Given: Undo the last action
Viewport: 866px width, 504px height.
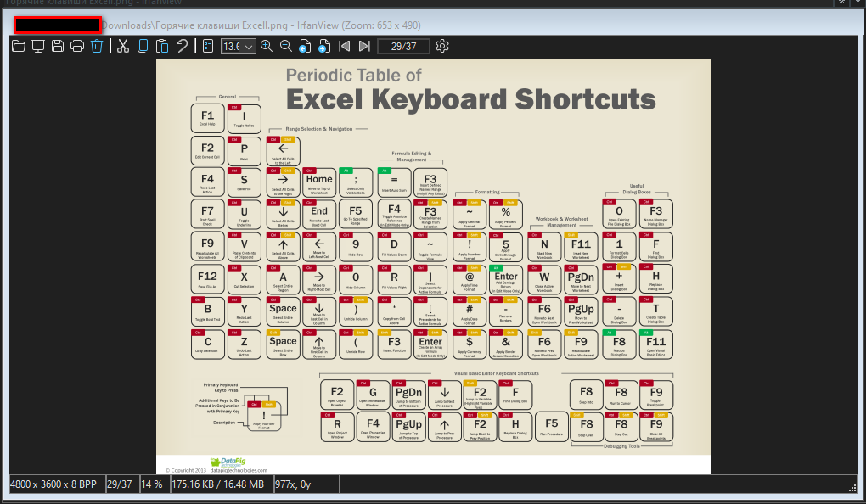Looking at the screenshot, I should pyautogui.click(x=182, y=47).
